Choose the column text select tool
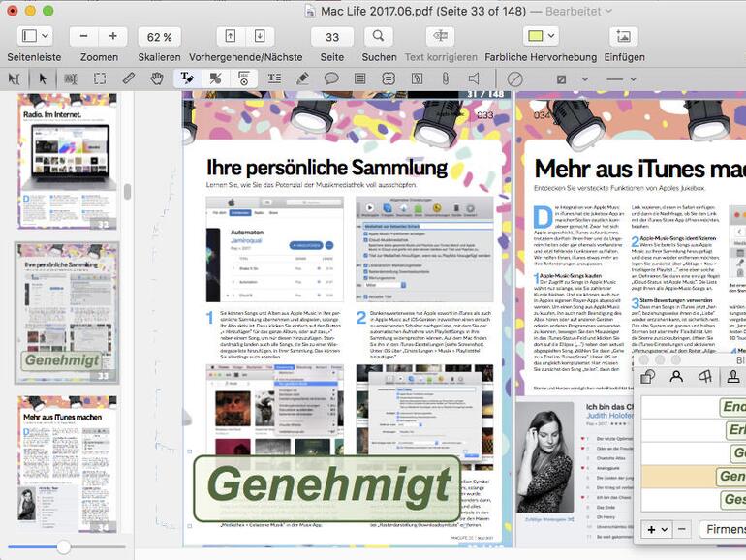 (x=71, y=78)
